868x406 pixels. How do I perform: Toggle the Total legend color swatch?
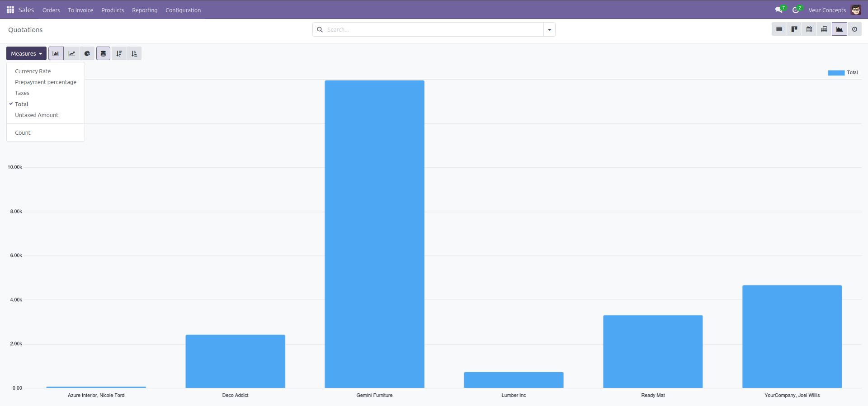coord(836,73)
